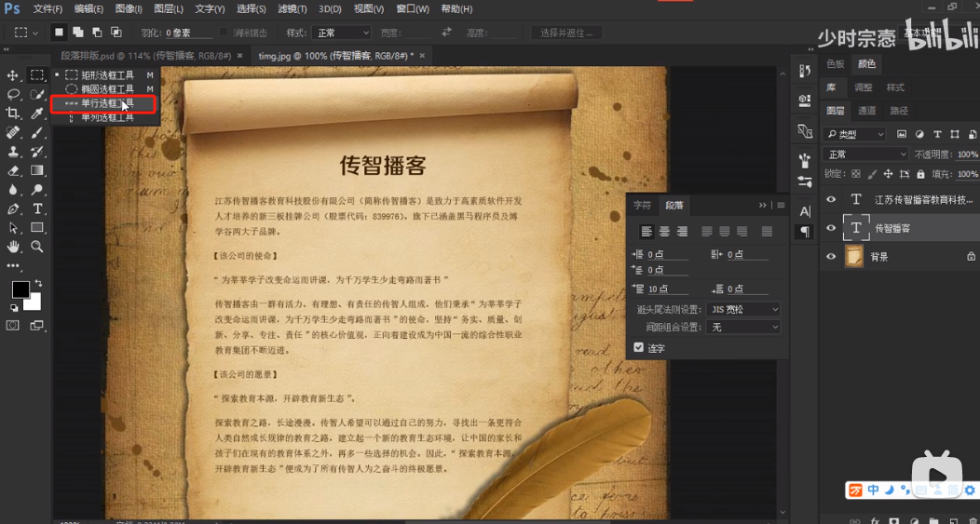Image resolution: width=980 pixels, height=524 pixels.
Task: Select the Pen tool
Action: point(12,208)
